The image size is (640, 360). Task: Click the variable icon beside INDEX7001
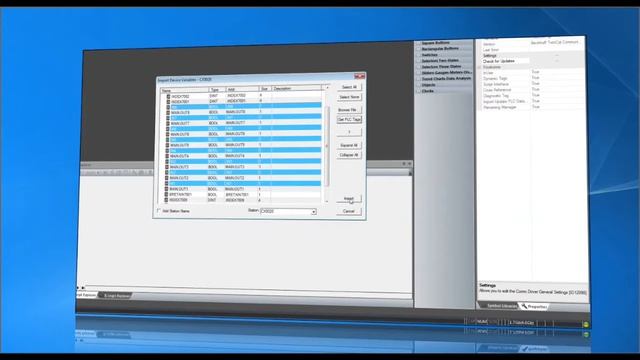click(x=168, y=102)
